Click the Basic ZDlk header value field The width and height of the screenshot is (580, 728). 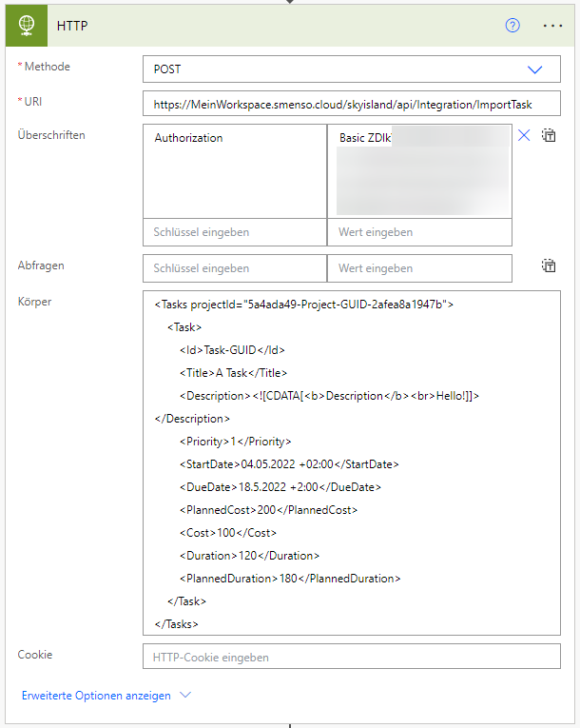[419, 170]
